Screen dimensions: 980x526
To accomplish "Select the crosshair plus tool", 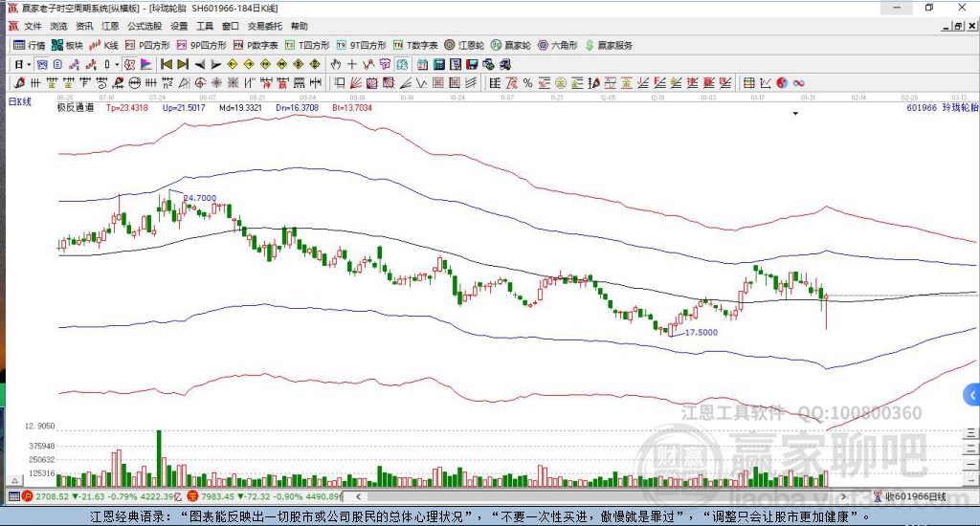I will click(352, 64).
